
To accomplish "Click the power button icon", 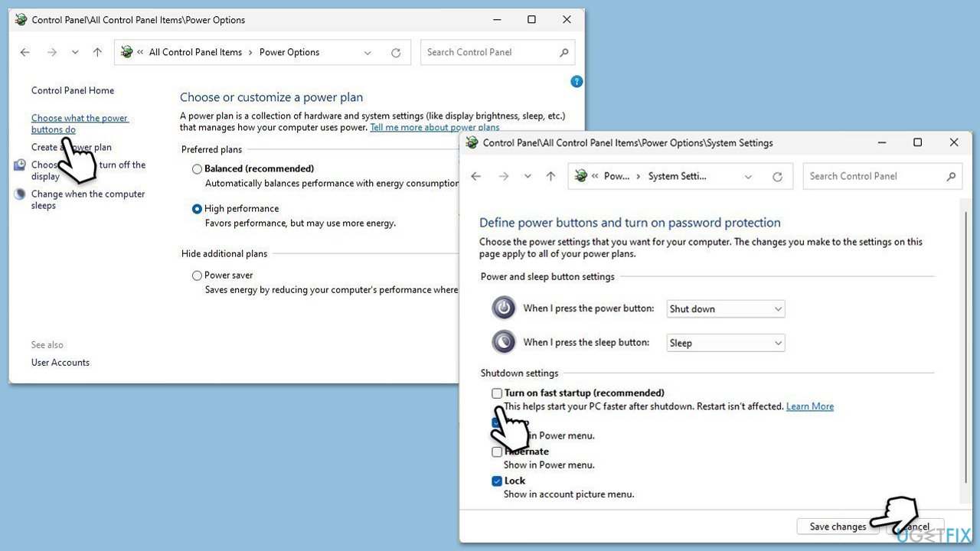I will coord(504,308).
